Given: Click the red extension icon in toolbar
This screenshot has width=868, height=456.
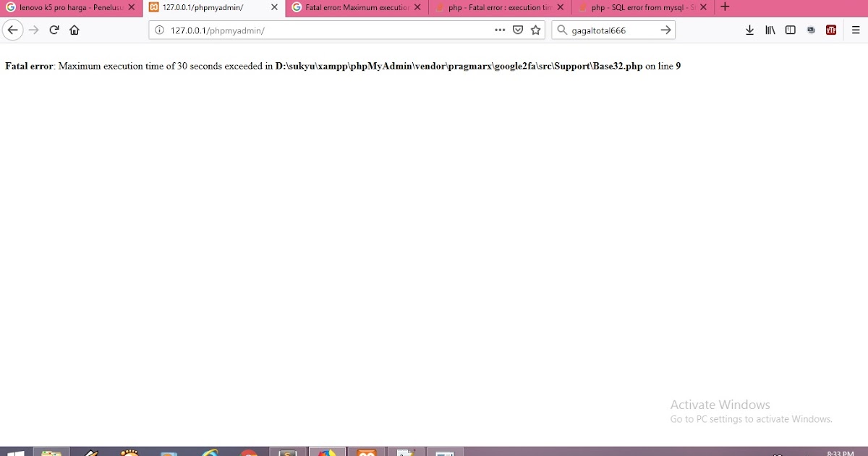Looking at the screenshot, I should pos(831,30).
